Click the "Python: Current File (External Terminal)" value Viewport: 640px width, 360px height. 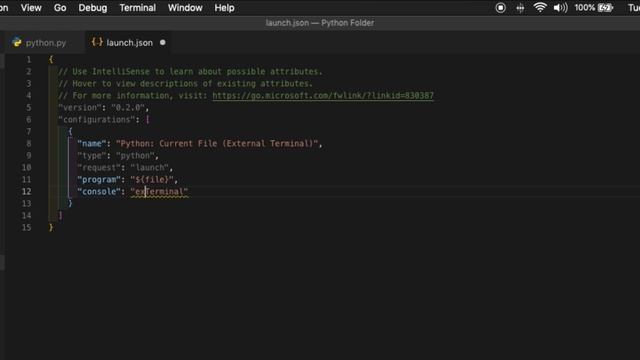pyautogui.click(x=217, y=144)
